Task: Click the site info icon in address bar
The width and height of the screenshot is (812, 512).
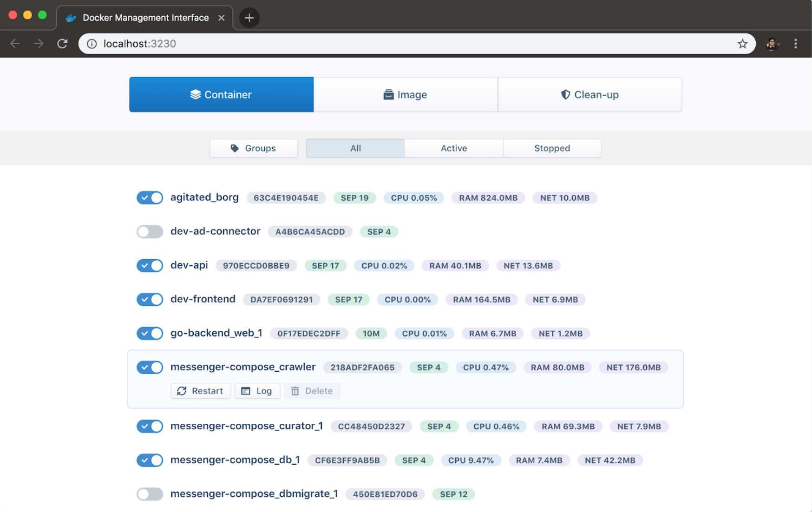Action: (92, 44)
